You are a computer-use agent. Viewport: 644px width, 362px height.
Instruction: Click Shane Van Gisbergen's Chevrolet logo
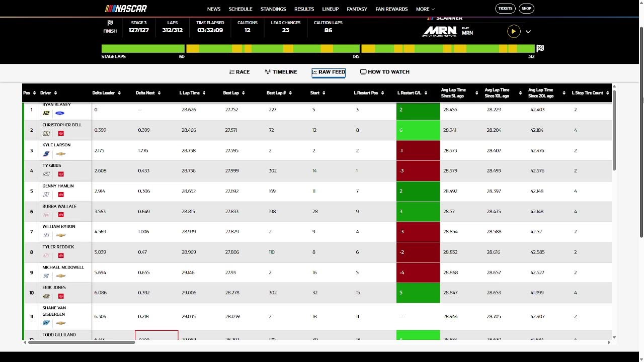tap(61, 323)
